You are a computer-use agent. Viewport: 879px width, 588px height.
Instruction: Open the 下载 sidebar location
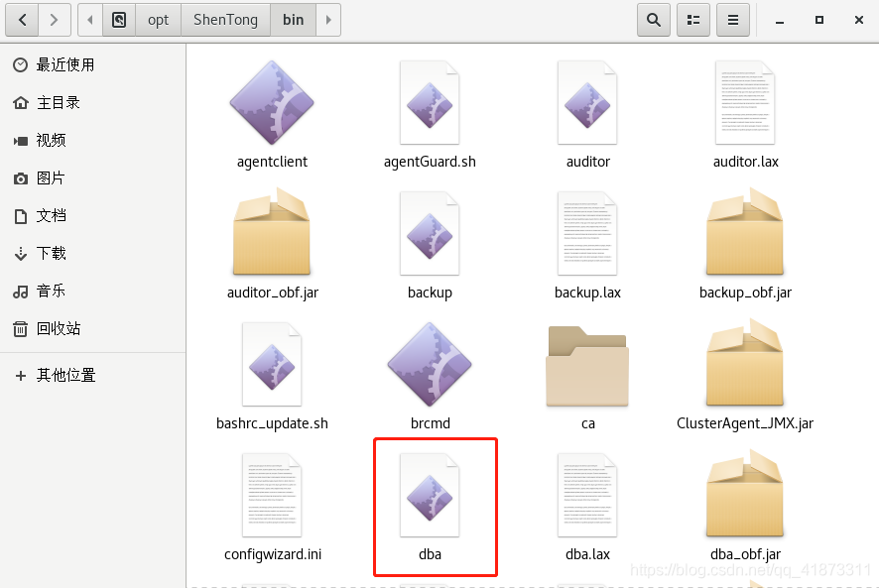(93, 254)
